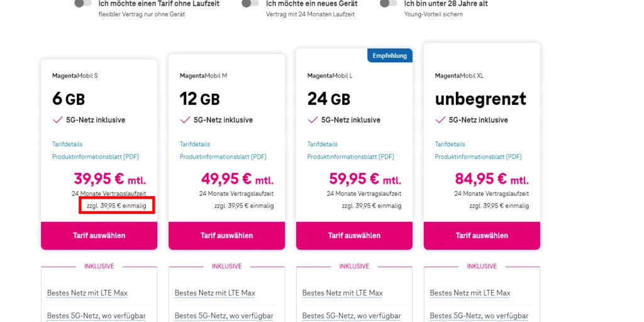Click 'Bestes Netz mit LTE Max' in the L column

[343, 293]
